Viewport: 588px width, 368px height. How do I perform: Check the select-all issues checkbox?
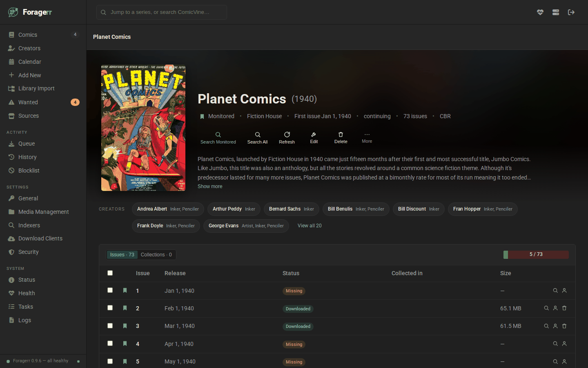click(110, 273)
